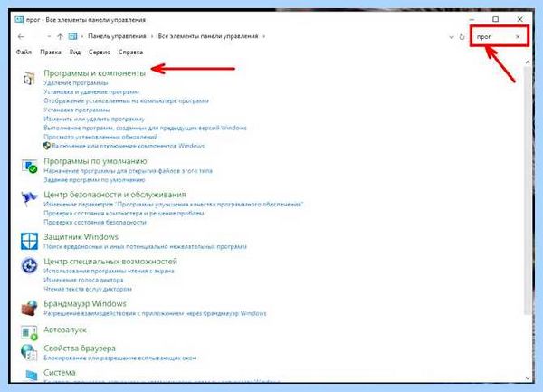This screenshot has height=392, width=543.
Task: Click Включение или отключение компонентов Windows link
Action: coord(129,146)
